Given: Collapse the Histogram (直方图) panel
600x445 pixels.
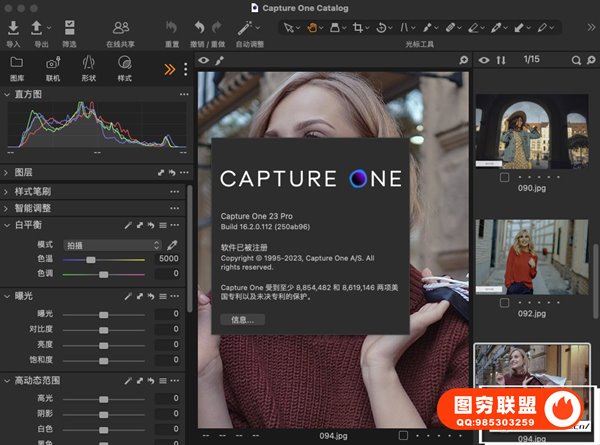Looking at the screenshot, I should pos(8,94).
